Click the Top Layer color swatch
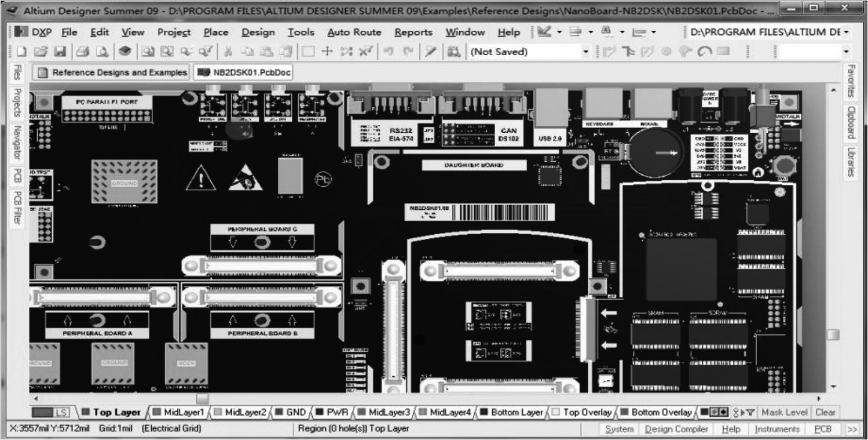Viewport: 868px width, 440px height. (x=86, y=413)
